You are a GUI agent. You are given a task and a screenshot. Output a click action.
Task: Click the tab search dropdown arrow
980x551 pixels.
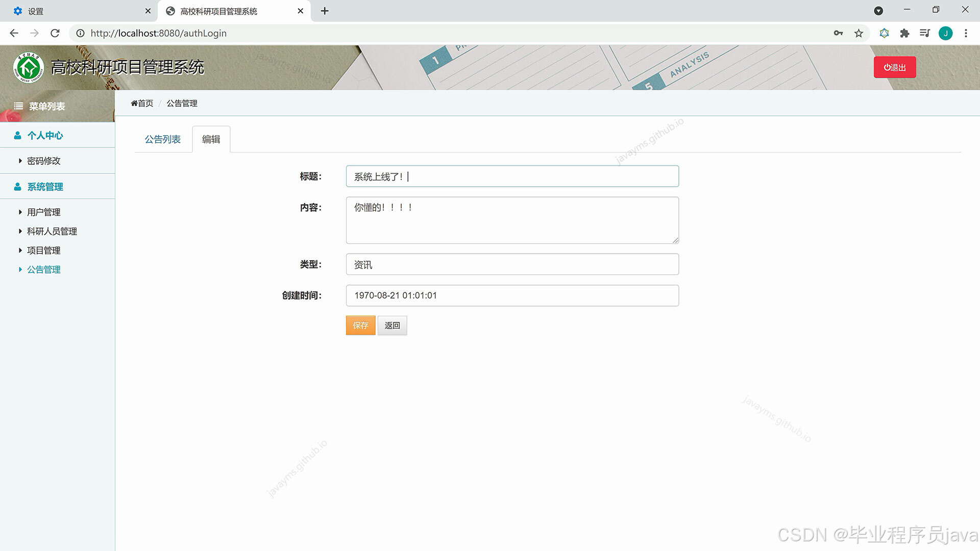(x=878, y=11)
